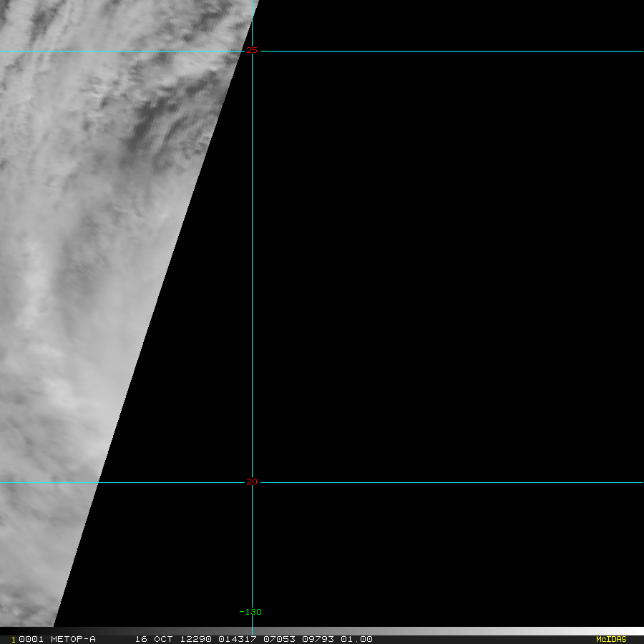Viewport: 644px width, 644px height.
Task: Click the red latitude label 25
Action: point(251,50)
